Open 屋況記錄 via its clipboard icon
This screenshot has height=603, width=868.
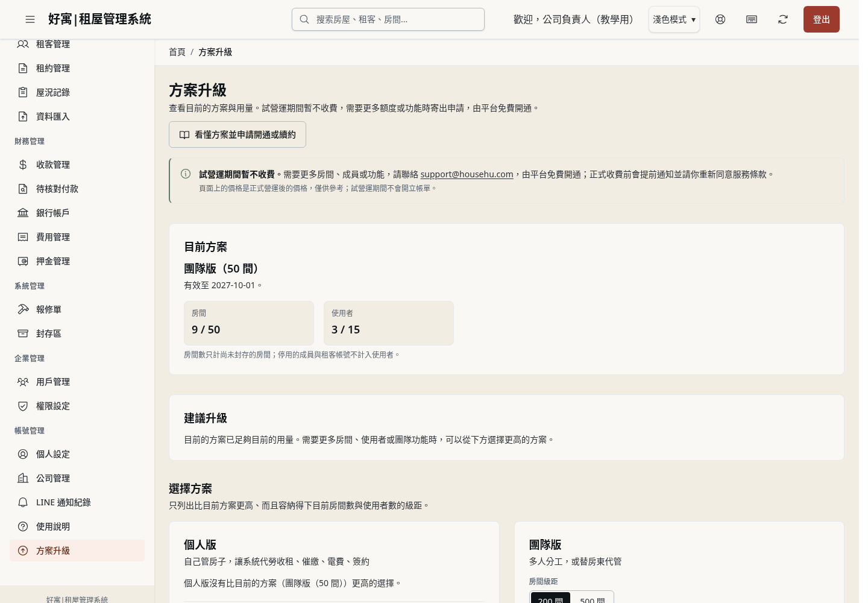23,92
